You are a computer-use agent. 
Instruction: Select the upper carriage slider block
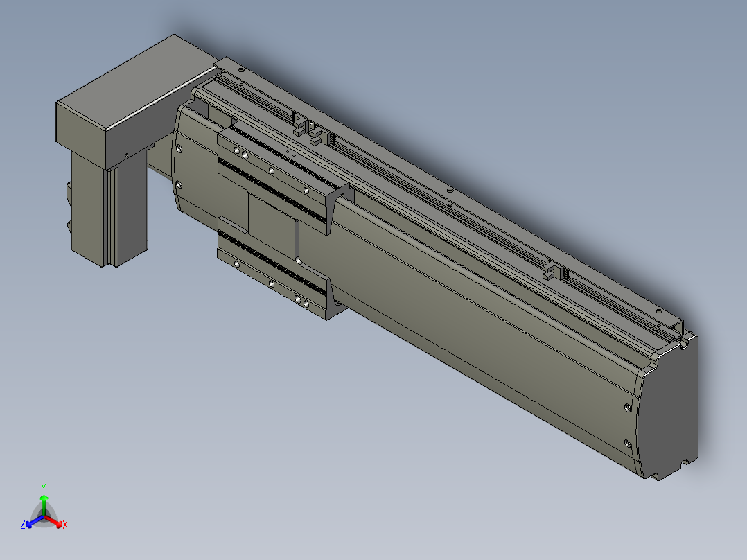tap(281, 176)
